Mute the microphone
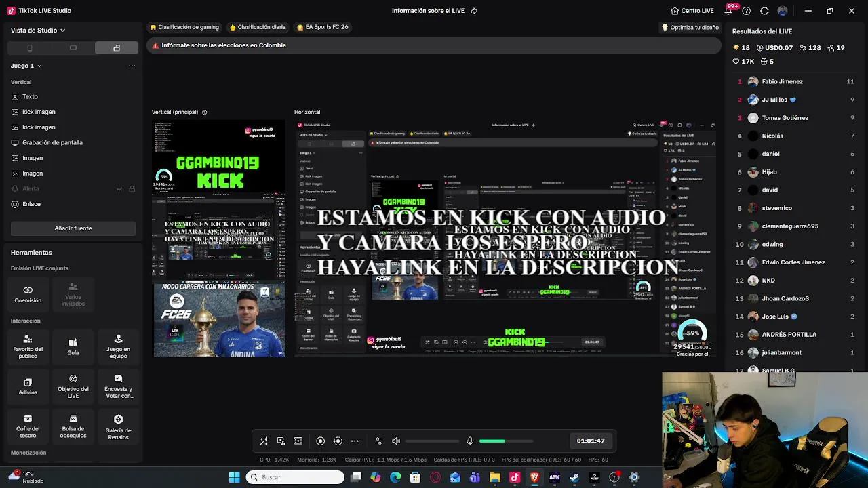868x488 pixels. (x=470, y=441)
